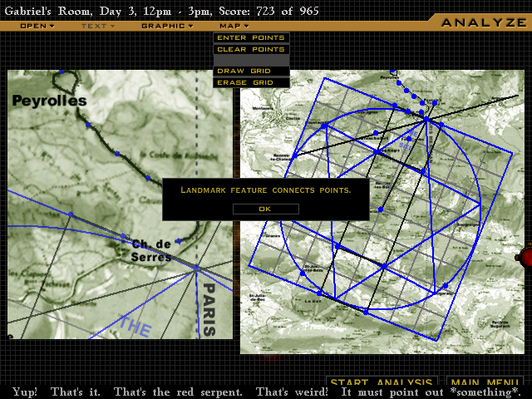The width and height of the screenshot is (532, 399).
Task: Return to MAIN MENU
Action: click(485, 381)
